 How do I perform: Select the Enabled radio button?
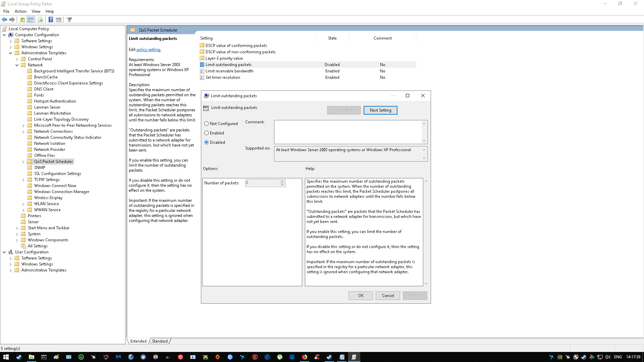click(207, 133)
